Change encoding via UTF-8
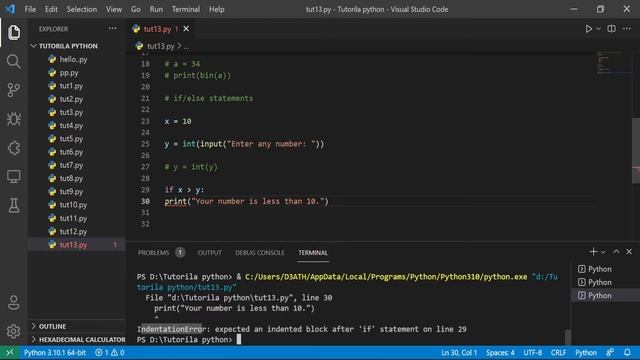The height and width of the screenshot is (360, 640). point(532,353)
